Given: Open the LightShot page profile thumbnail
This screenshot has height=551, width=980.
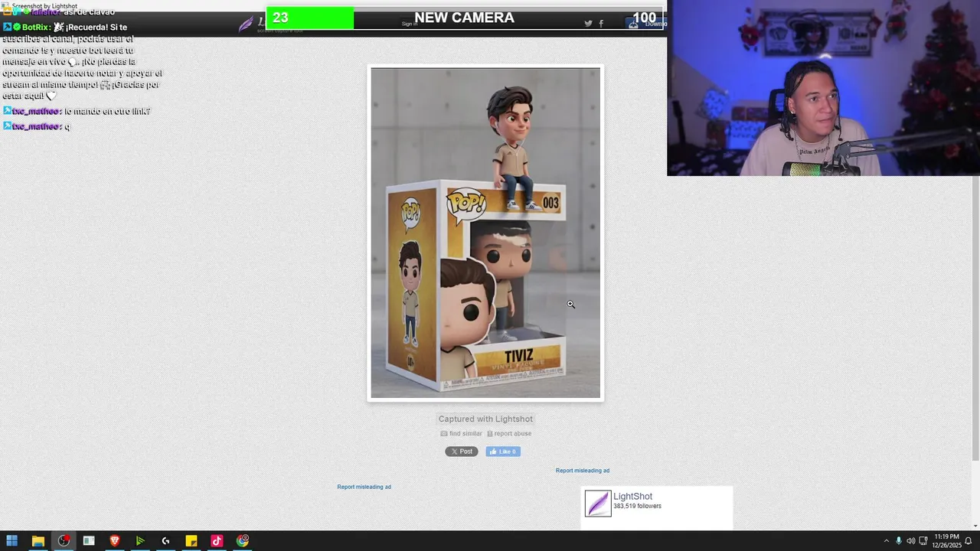Looking at the screenshot, I should (x=598, y=504).
